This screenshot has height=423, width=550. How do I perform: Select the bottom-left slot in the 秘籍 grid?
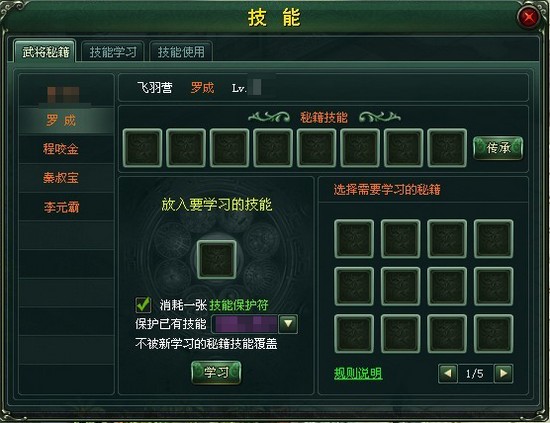(x=354, y=334)
